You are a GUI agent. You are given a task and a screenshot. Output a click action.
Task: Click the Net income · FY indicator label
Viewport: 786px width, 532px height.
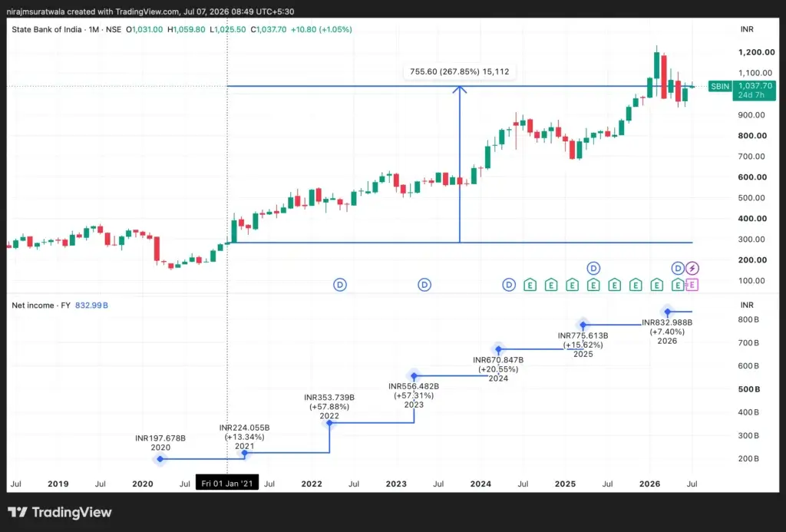tap(41, 305)
